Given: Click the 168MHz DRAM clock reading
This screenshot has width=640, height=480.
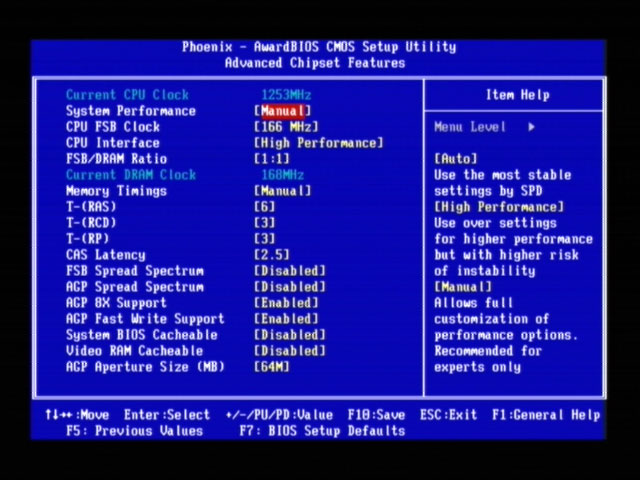Looking at the screenshot, I should pyautogui.click(x=282, y=175).
